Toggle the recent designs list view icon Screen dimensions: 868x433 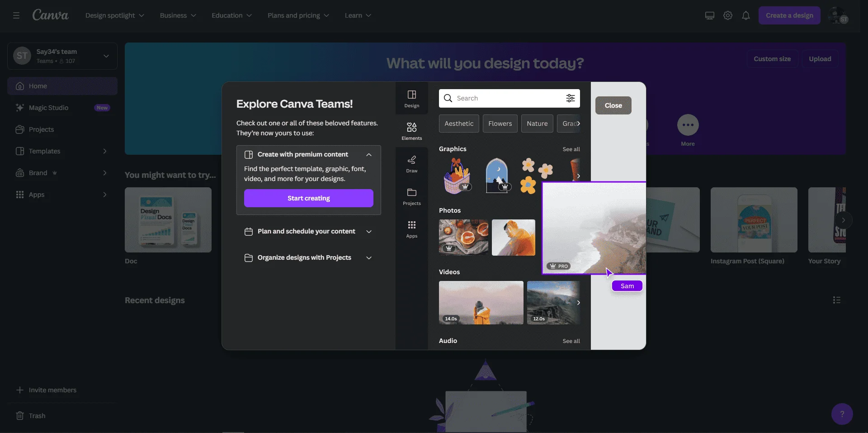click(837, 300)
